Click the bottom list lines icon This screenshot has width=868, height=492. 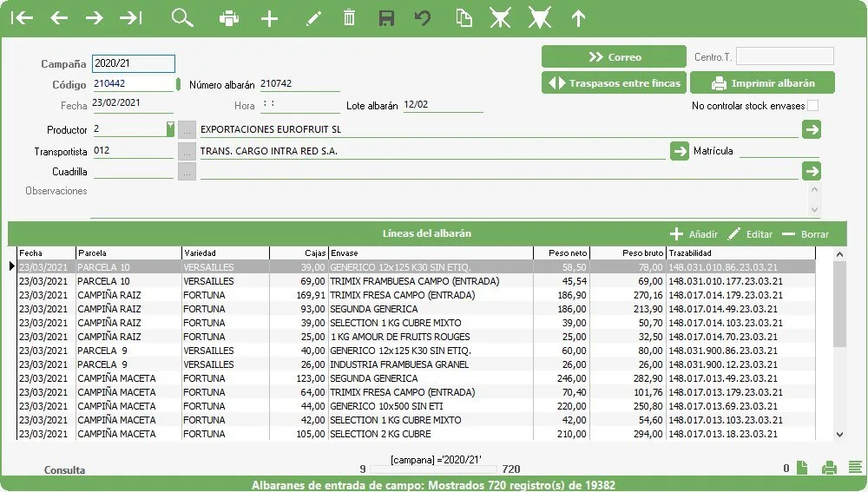tap(855, 467)
